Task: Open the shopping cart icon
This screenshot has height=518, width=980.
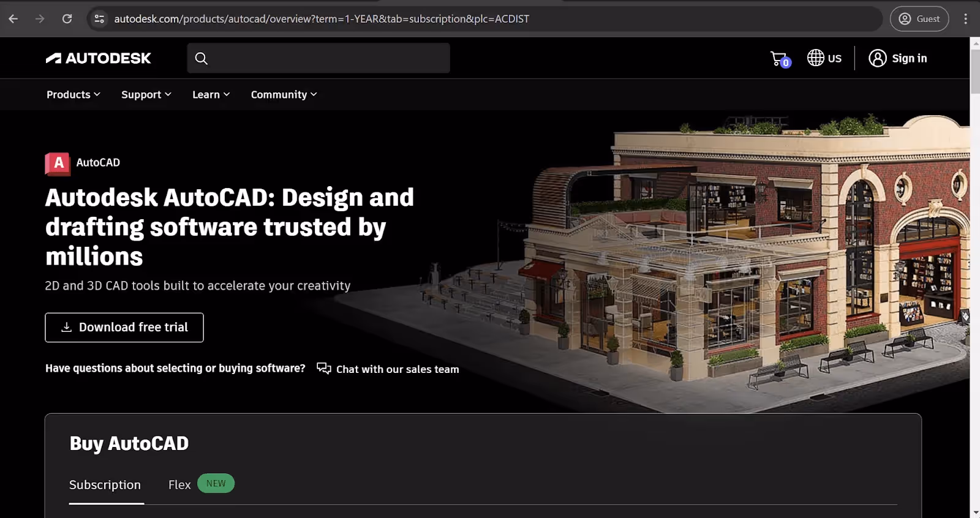Action: pos(780,59)
